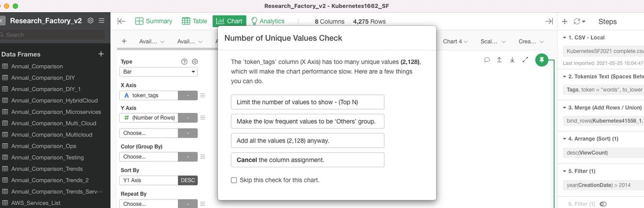The width and height of the screenshot is (644, 208).
Task: Open the desc(ViewCount) step command
Action: pos(603,153)
